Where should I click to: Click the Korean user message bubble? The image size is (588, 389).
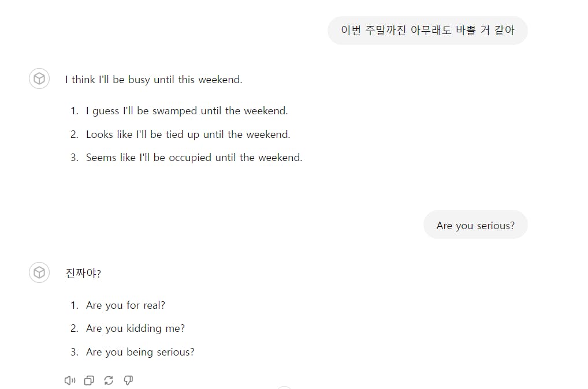coord(427,31)
